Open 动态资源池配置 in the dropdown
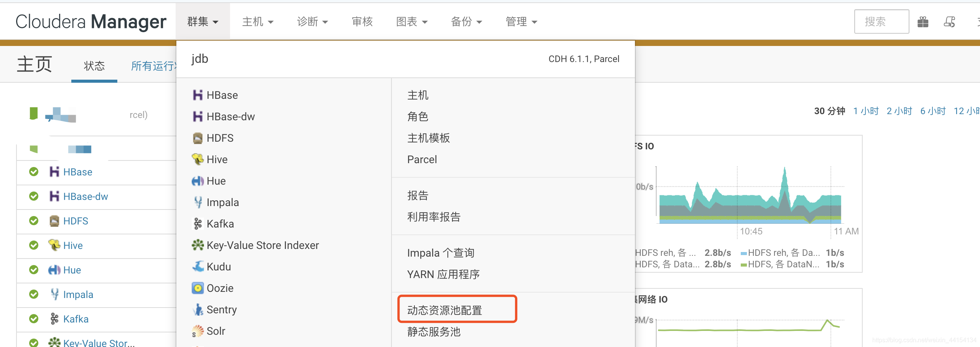 (x=444, y=310)
